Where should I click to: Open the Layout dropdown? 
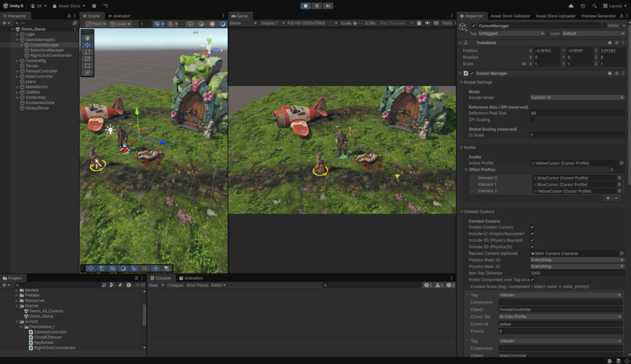615,6
